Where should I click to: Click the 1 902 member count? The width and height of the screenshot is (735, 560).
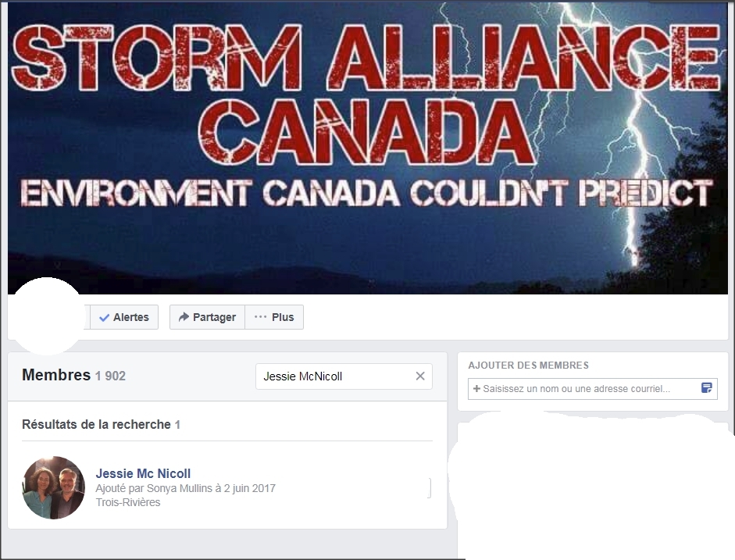pyautogui.click(x=110, y=376)
